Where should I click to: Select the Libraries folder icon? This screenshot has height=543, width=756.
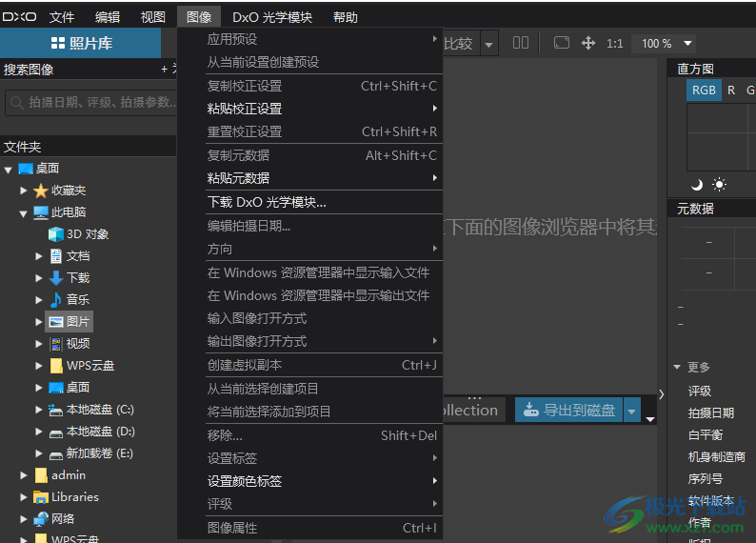point(41,497)
